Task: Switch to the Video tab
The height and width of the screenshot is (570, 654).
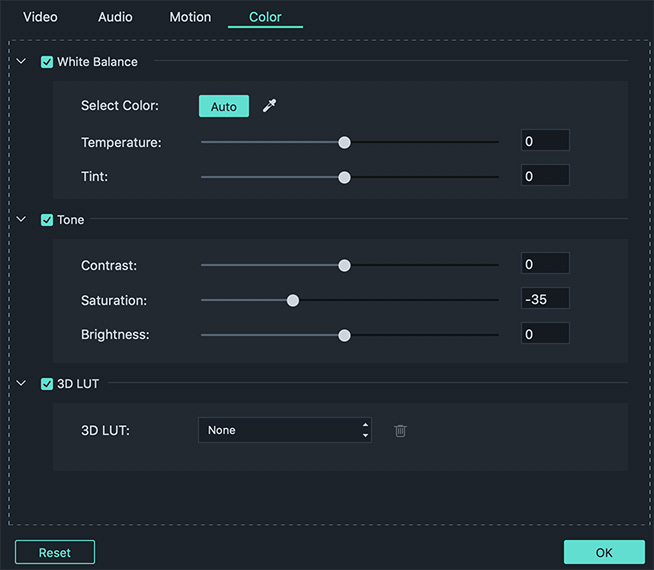Action: (40, 17)
